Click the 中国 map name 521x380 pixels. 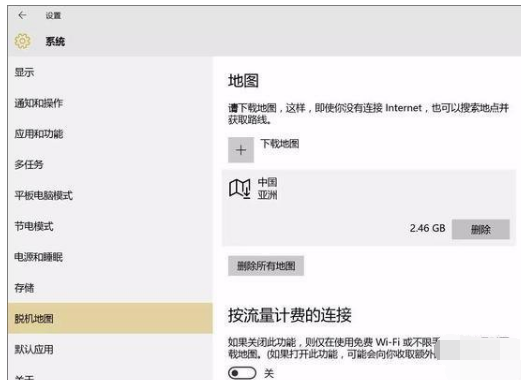pos(267,182)
